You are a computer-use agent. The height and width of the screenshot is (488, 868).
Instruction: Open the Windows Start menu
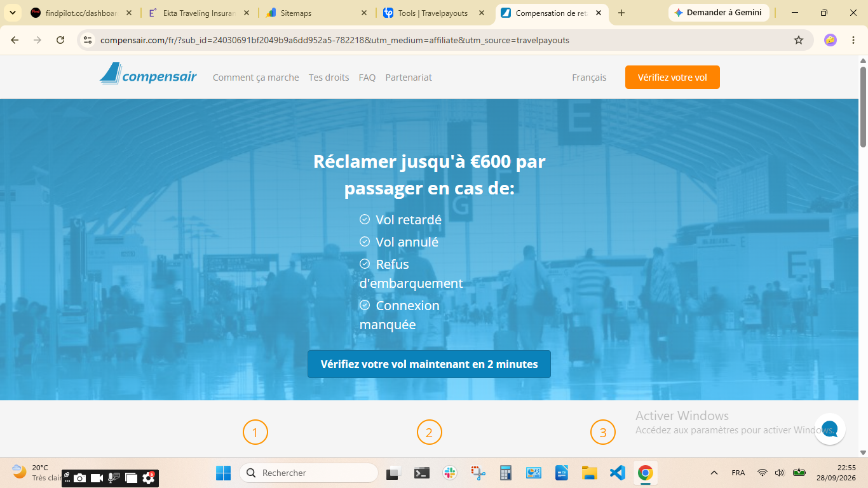pos(224,473)
